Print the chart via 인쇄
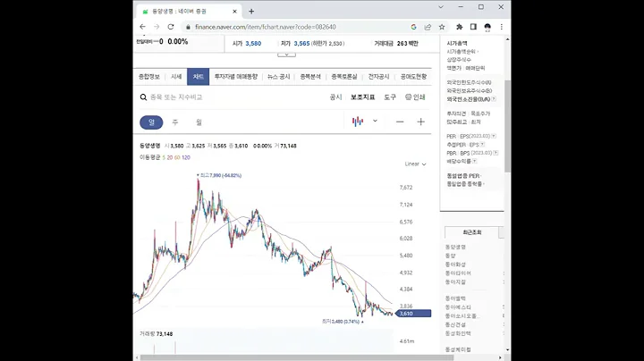Image resolution: width=644 pixels, height=361 pixels. [x=415, y=97]
